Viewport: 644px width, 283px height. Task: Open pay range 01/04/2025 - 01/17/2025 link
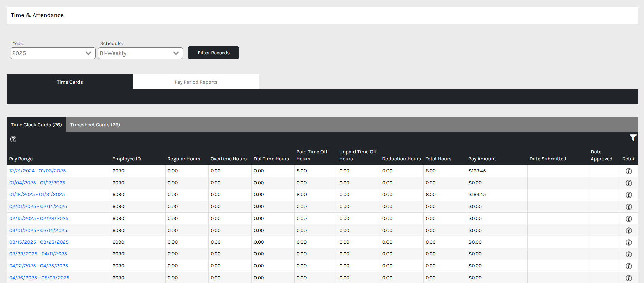[x=37, y=183]
